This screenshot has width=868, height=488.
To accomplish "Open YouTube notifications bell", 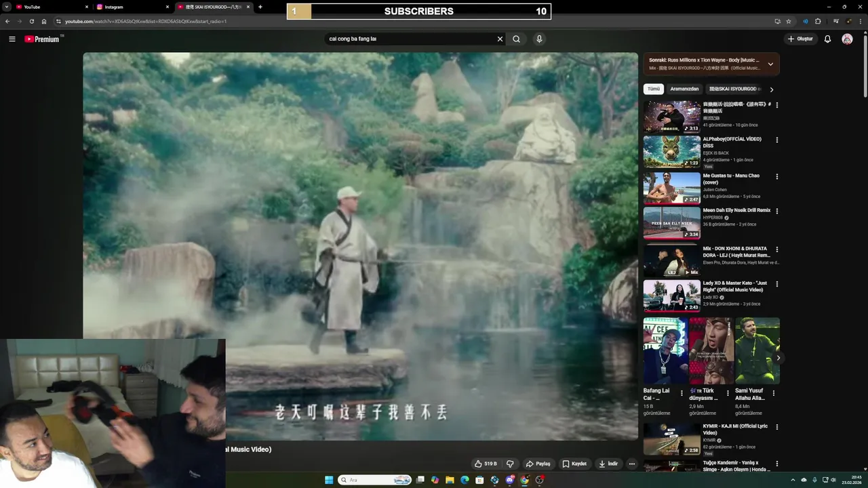I will [x=827, y=39].
